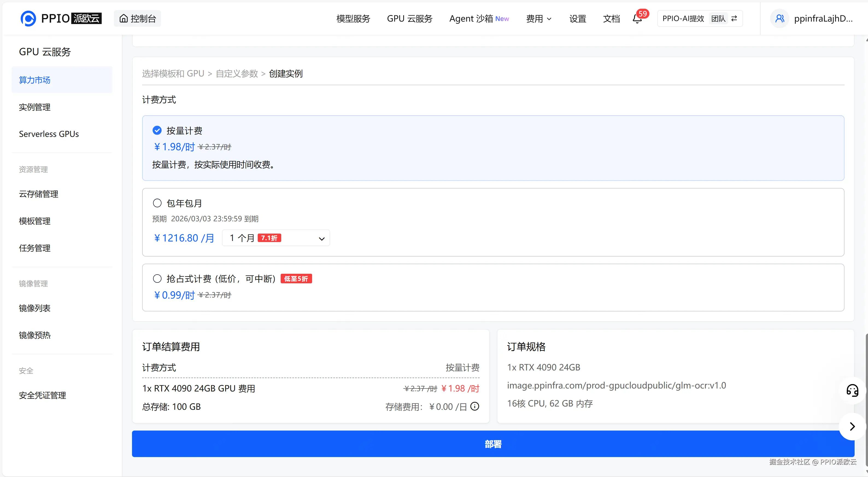Click the team switch arrows icon
The image size is (868, 477).
point(734,19)
